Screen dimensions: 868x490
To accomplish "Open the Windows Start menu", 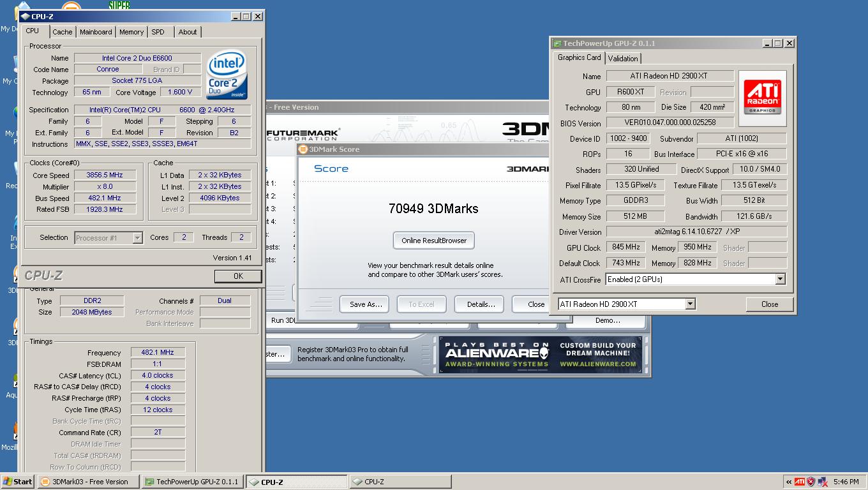I will (x=18, y=482).
